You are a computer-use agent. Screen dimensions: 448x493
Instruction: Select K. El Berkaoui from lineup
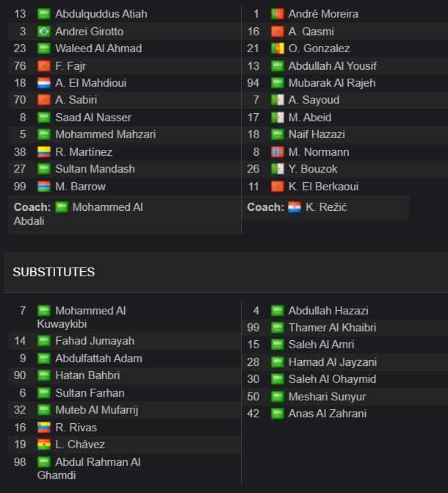click(323, 187)
